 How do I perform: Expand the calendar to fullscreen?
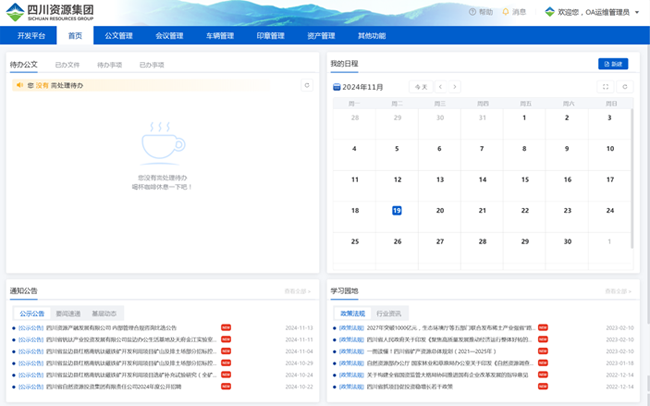tap(606, 87)
